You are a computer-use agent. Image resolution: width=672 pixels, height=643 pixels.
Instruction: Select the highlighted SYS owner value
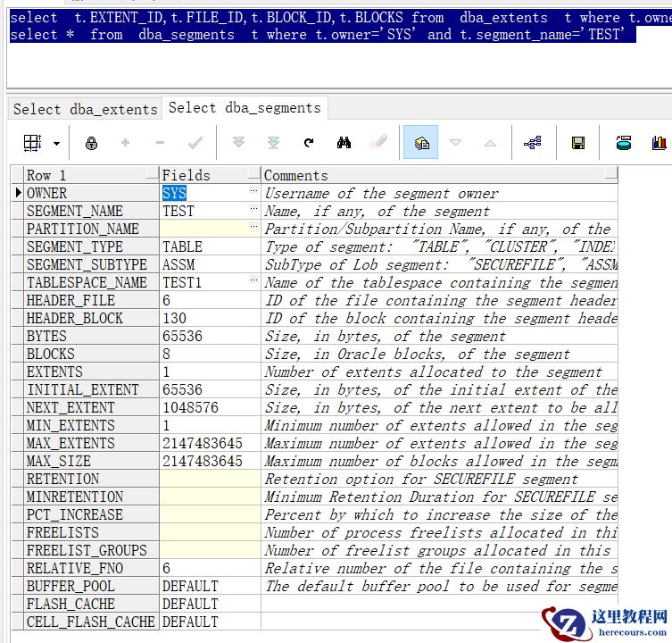coord(174,193)
